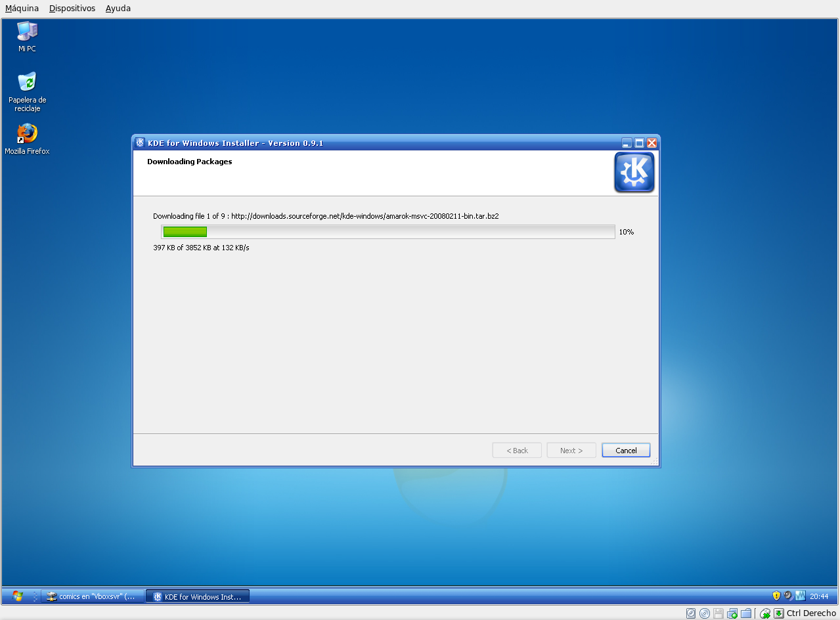Click the "397 KB of 3852 KB at 132 KB/s" text
The width and height of the screenshot is (840, 620).
(201, 248)
